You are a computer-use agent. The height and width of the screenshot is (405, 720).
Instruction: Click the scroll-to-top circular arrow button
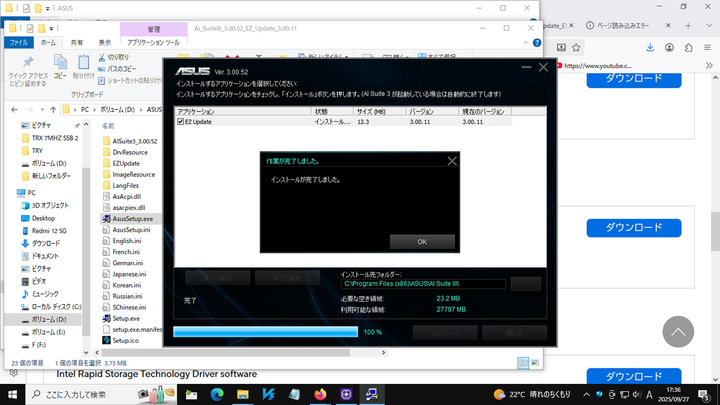click(x=679, y=333)
